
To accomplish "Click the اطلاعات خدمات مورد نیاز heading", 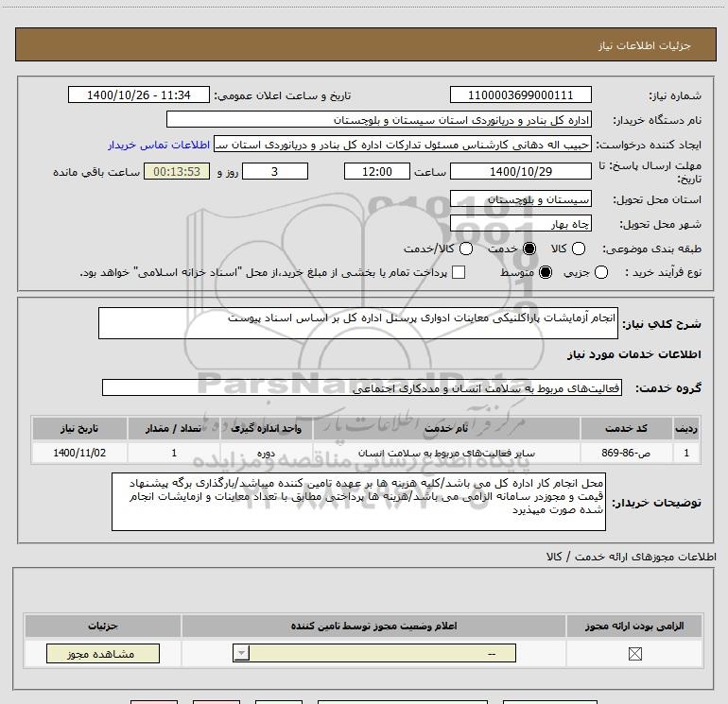I will [x=633, y=354].
